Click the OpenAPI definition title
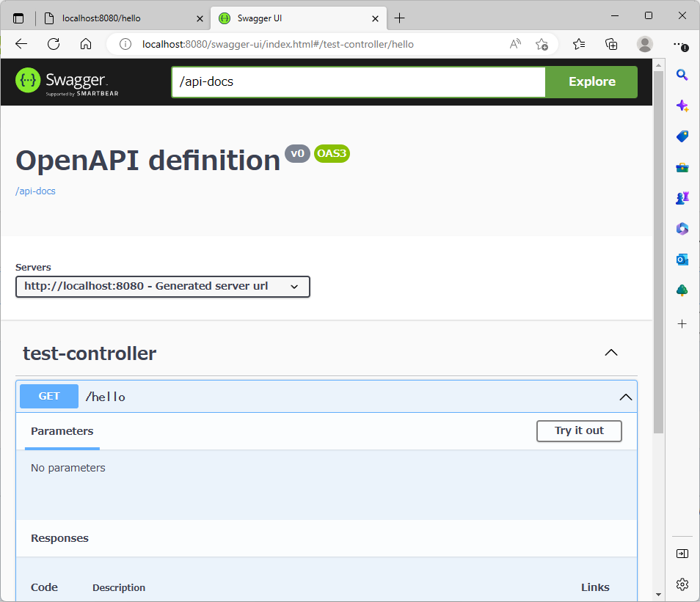700x602 pixels. click(x=147, y=161)
